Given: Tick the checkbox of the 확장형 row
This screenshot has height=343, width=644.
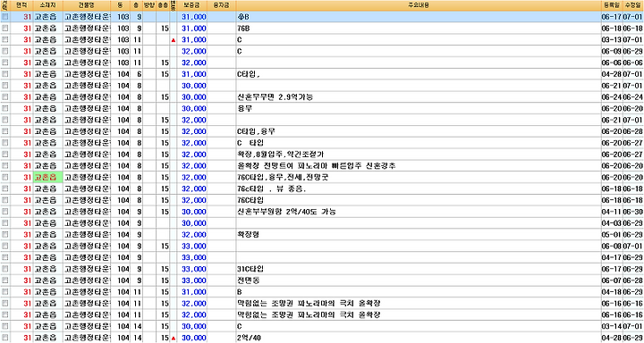Looking at the screenshot, I should coord(5,235).
